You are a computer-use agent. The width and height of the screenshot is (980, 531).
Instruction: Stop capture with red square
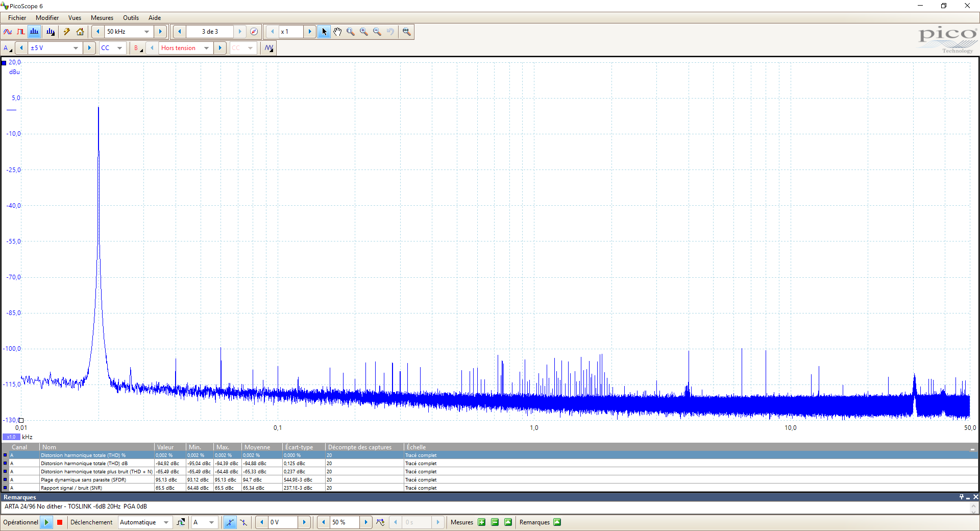point(60,522)
